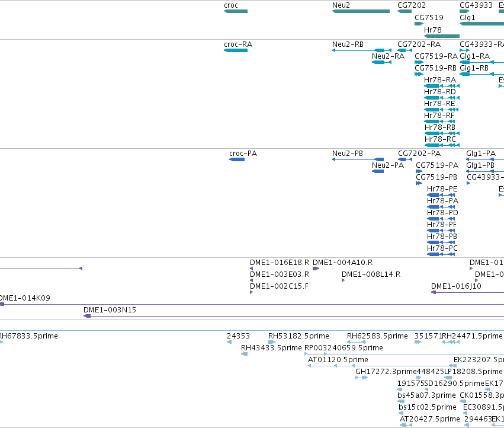Select the Hr78-PE protein feature
The height and width of the screenshot is (428, 504).
point(441,195)
